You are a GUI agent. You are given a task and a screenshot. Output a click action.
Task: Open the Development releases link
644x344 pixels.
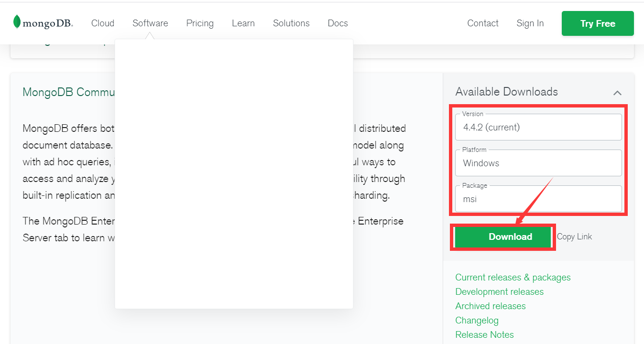(500, 292)
